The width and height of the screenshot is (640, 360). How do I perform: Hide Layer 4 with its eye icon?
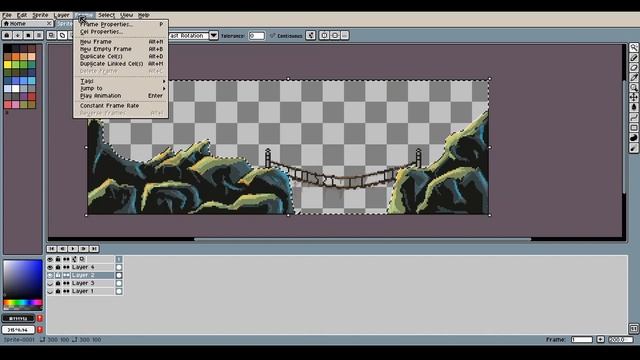50,267
